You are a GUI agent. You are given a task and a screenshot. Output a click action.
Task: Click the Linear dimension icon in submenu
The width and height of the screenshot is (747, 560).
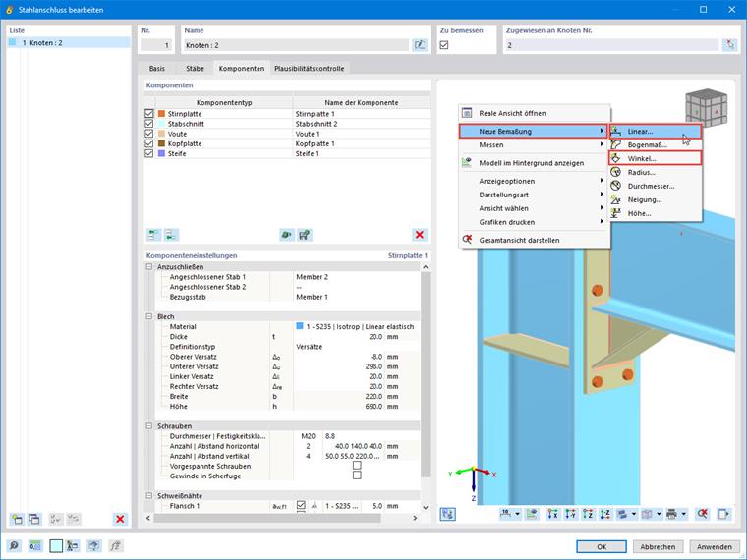pyautogui.click(x=616, y=131)
